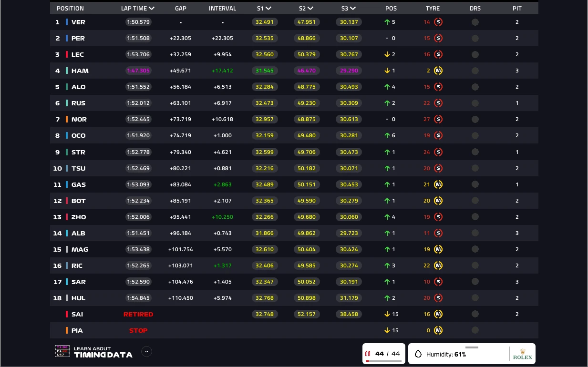Click the medium tyre icon for HAM

(438, 71)
